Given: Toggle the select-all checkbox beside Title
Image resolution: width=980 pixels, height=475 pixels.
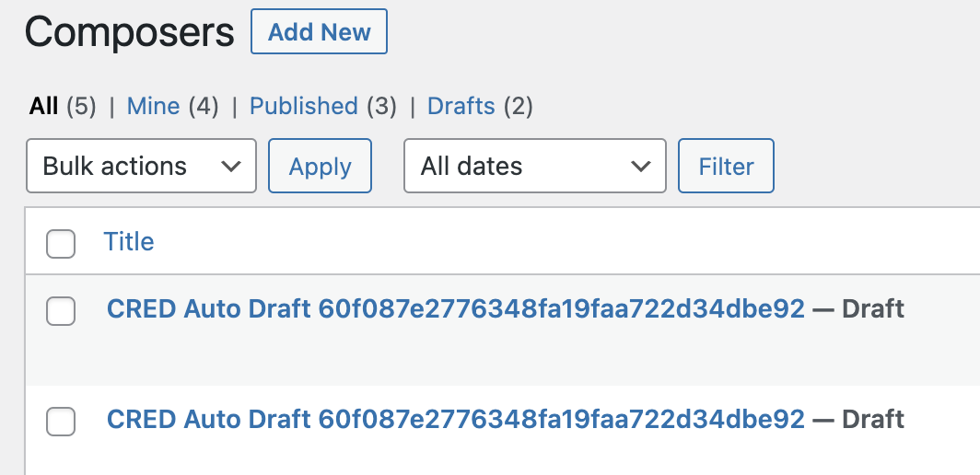Looking at the screenshot, I should pyautogui.click(x=61, y=243).
